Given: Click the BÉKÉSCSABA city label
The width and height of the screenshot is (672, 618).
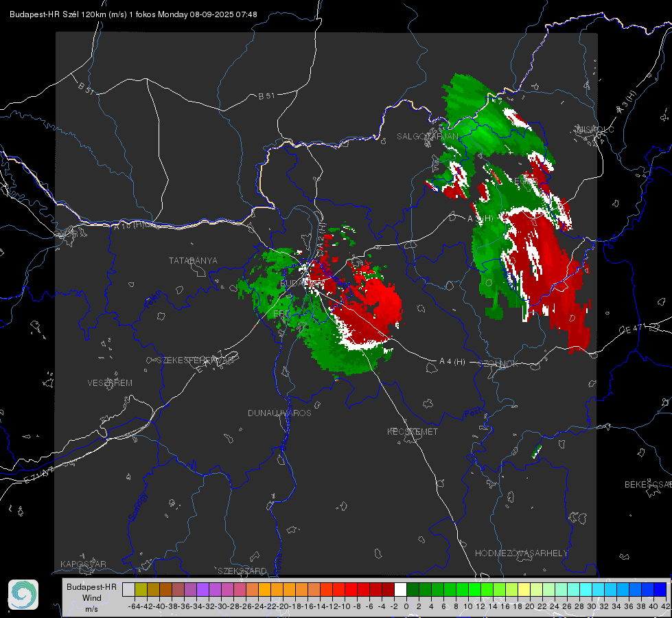Looking at the screenshot, I should 648,485.
